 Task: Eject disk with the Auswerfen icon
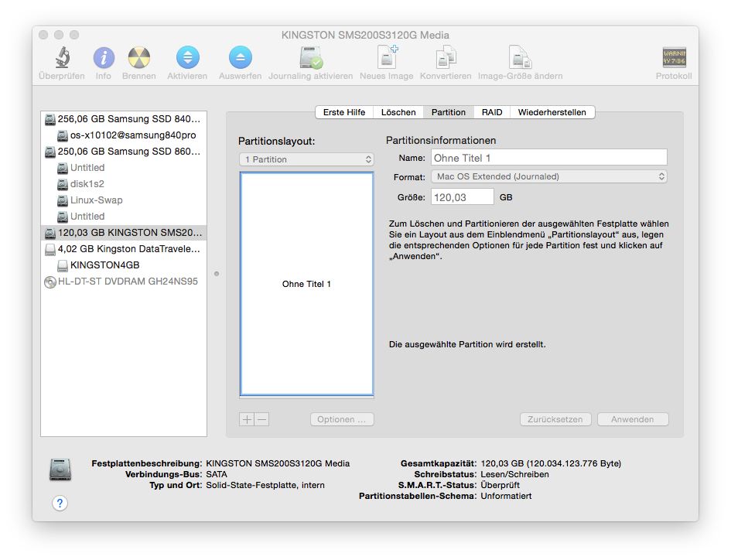[x=240, y=58]
